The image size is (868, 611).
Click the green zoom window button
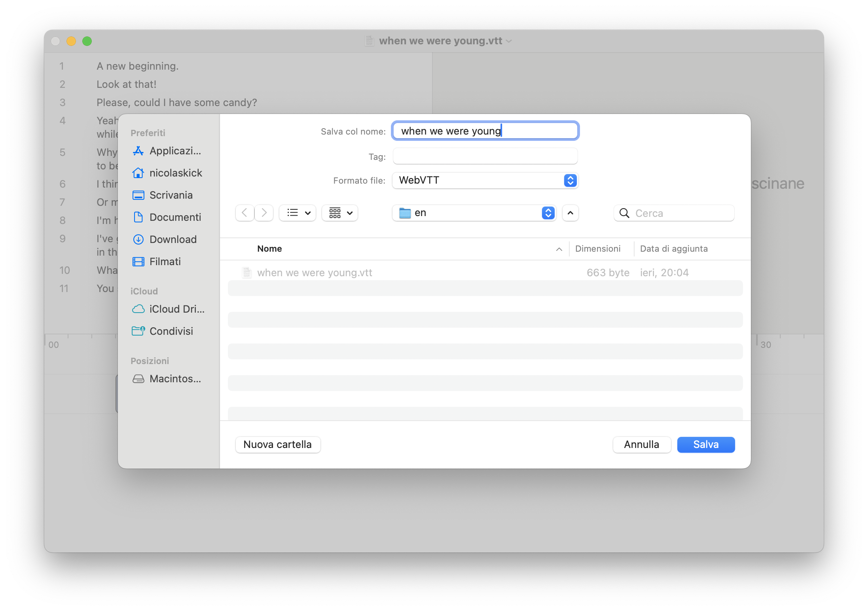tap(87, 41)
